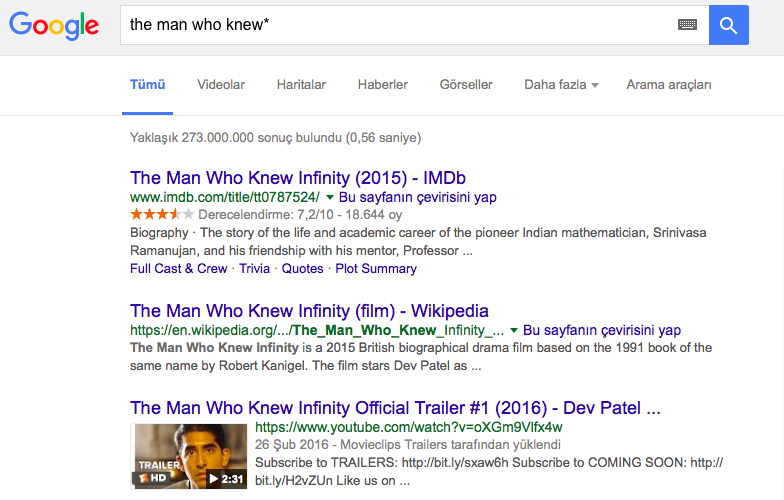
Task: Click 'Bu sayfanın çevirisini yap' for Wikipedia result
Action: coord(602,330)
